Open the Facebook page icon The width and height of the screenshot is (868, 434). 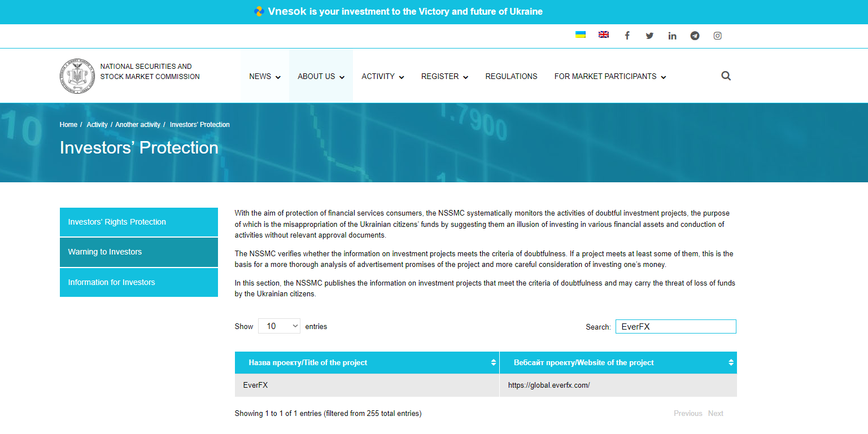click(627, 36)
